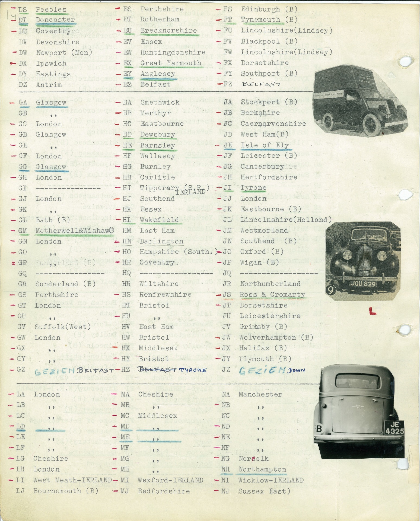420x521 pixels.
Task: Click the text 'West Meath-IERLAND'
Action: (72, 480)
